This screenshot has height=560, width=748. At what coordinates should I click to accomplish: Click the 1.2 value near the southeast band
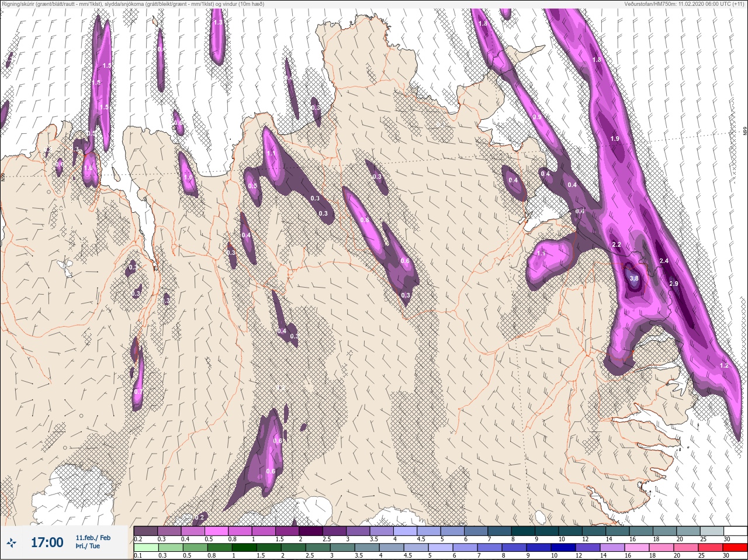(724, 365)
